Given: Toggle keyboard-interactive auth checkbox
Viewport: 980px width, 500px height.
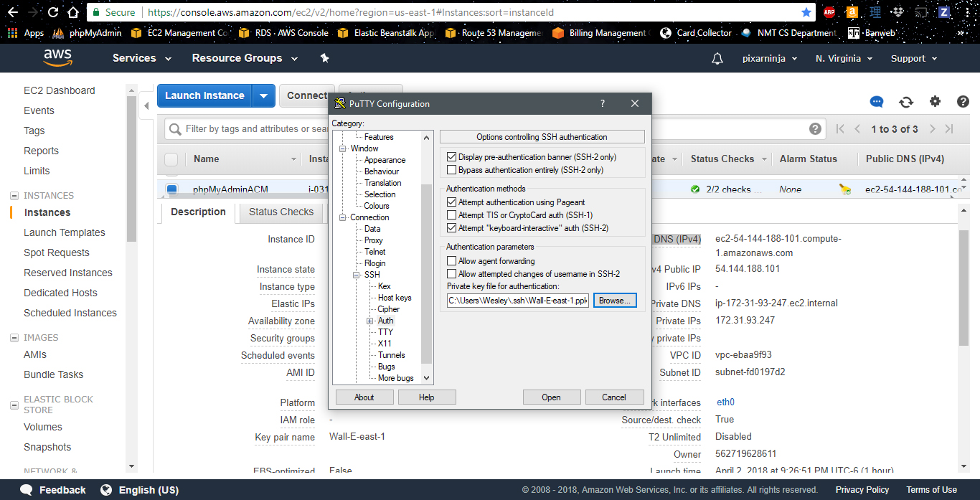Looking at the screenshot, I should coord(451,228).
